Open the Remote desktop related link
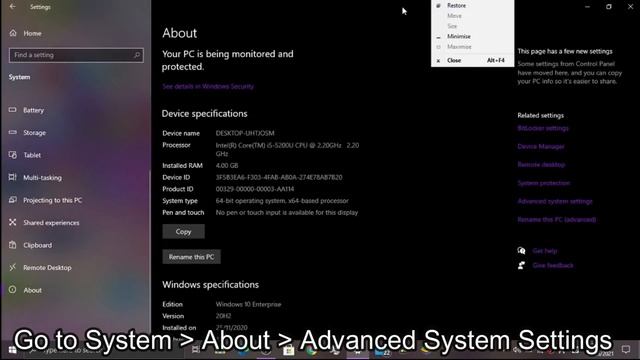The width and height of the screenshot is (640, 360). (x=541, y=164)
